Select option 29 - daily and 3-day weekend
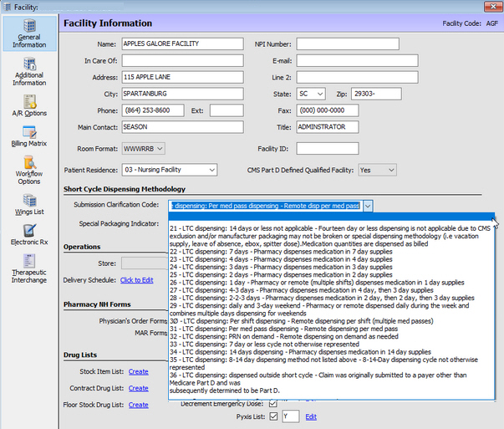Viewport: 504px width, 429px height. [331, 309]
